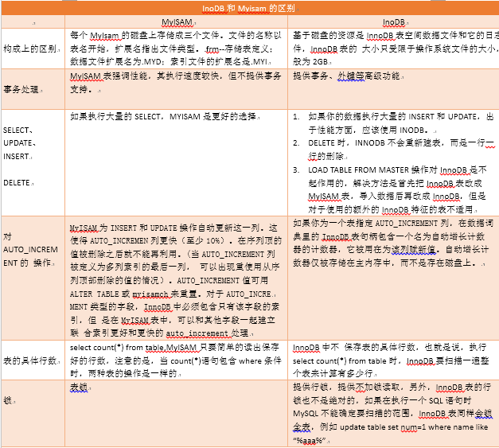Click '数器仅被存储在主内存中' sentence
Viewport: 499px width, 448px height.
tap(343, 263)
